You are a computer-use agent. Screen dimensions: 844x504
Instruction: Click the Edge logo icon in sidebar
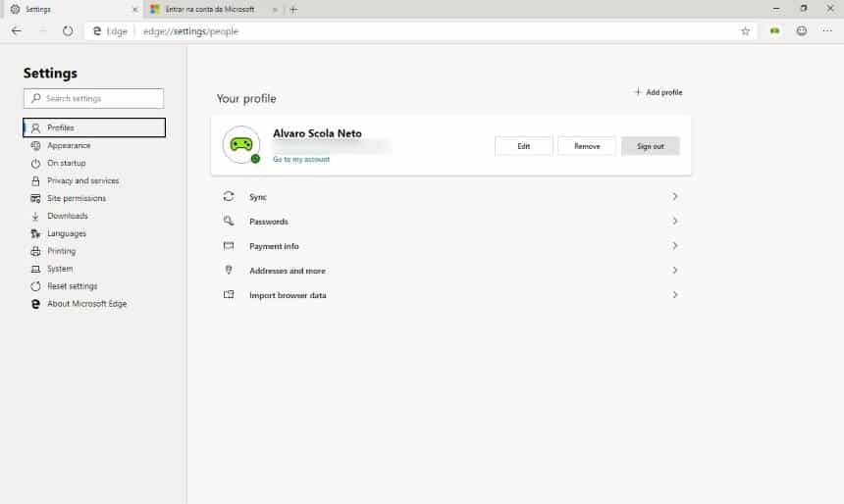pos(35,304)
